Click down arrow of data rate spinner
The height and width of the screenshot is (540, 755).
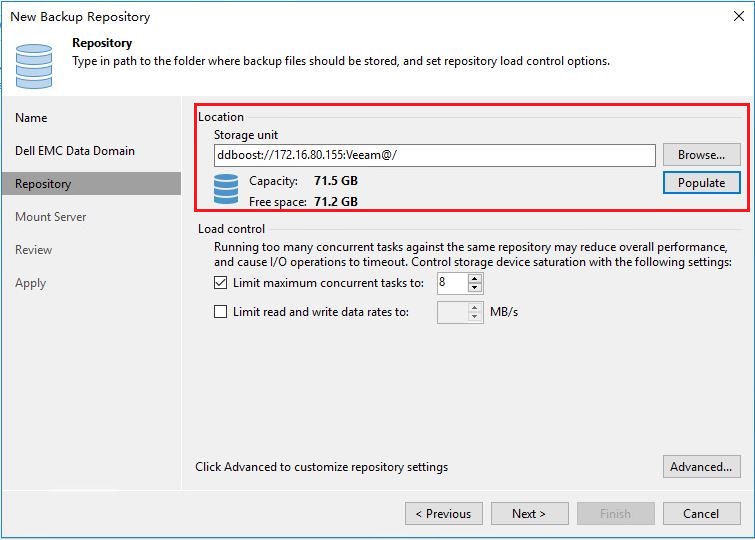(x=475, y=316)
